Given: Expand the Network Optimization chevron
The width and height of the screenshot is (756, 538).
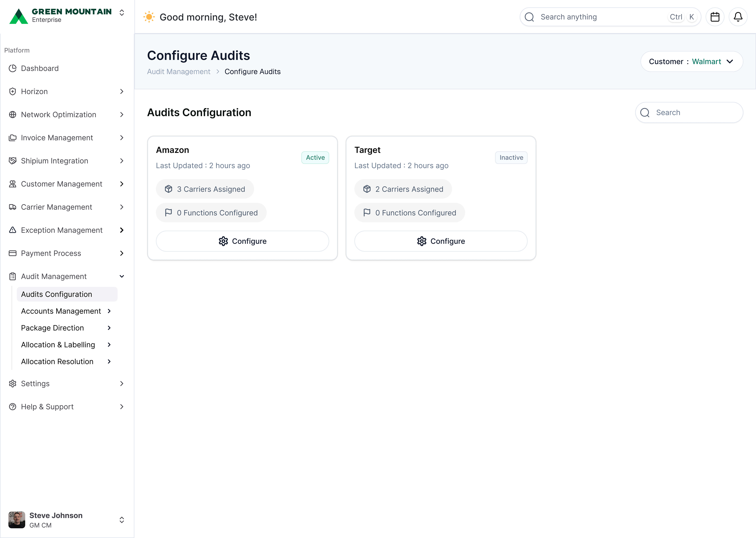Looking at the screenshot, I should pos(122,115).
